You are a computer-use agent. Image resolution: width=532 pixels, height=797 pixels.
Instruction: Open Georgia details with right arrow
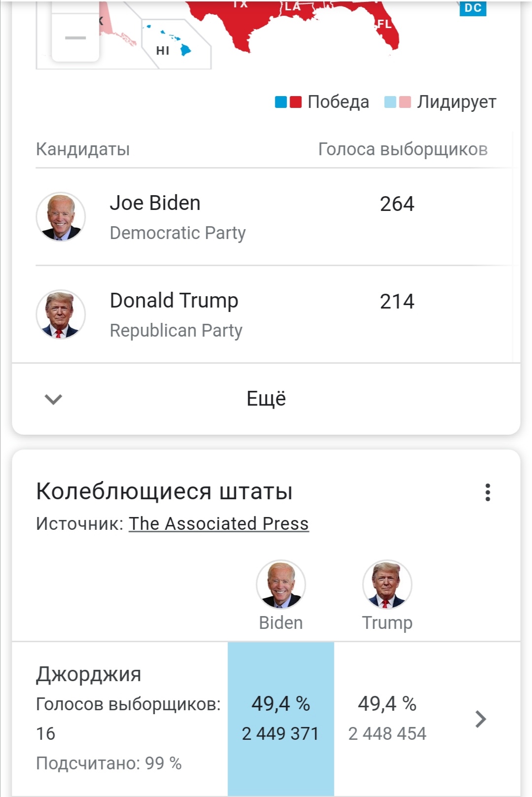pyautogui.click(x=481, y=719)
